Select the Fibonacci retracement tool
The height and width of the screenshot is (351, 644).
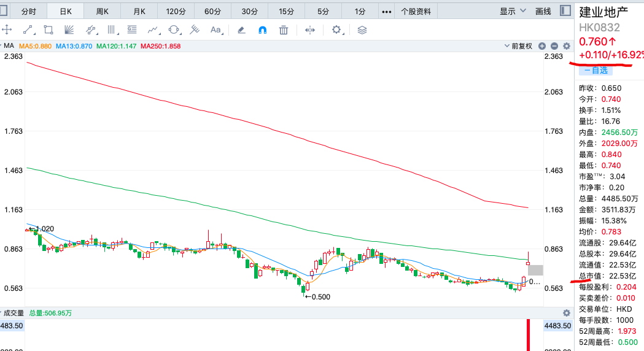click(132, 29)
